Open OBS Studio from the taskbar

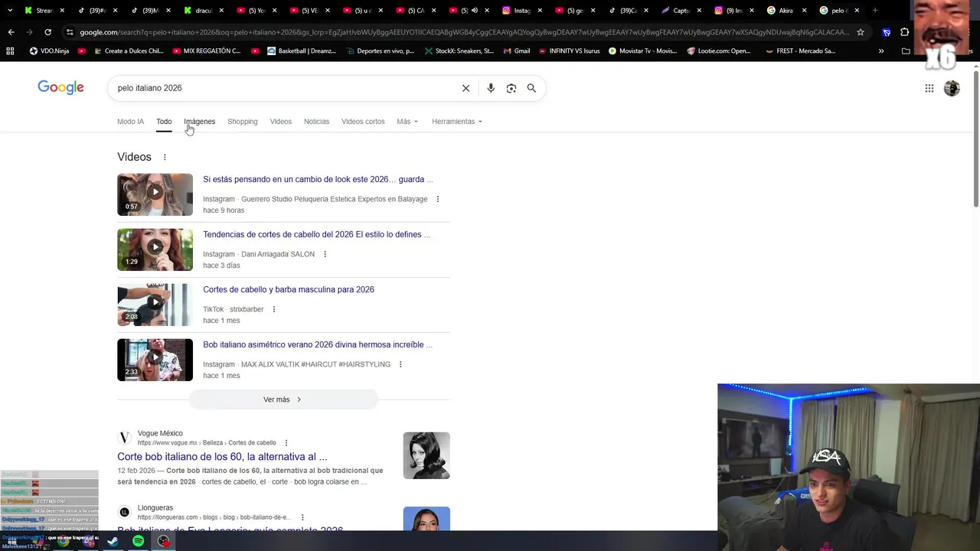coord(163,541)
